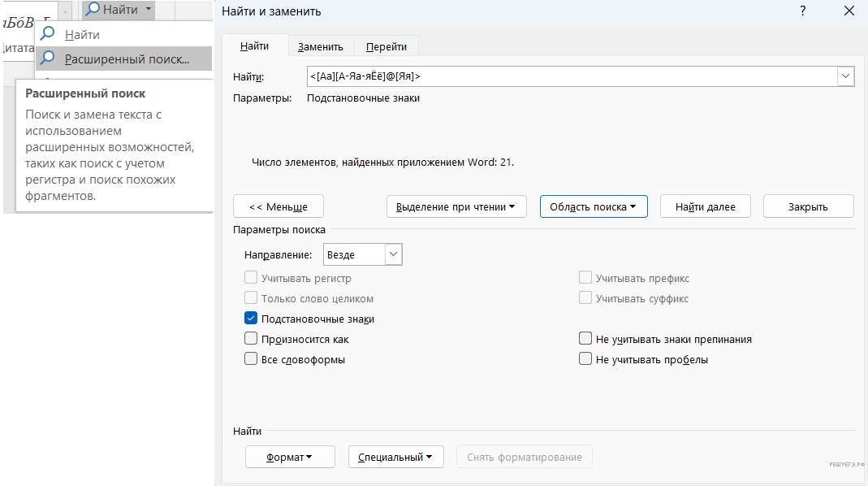Switch to the Заменить tab
Screen dimensions: 868x486
[x=320, y=47]
